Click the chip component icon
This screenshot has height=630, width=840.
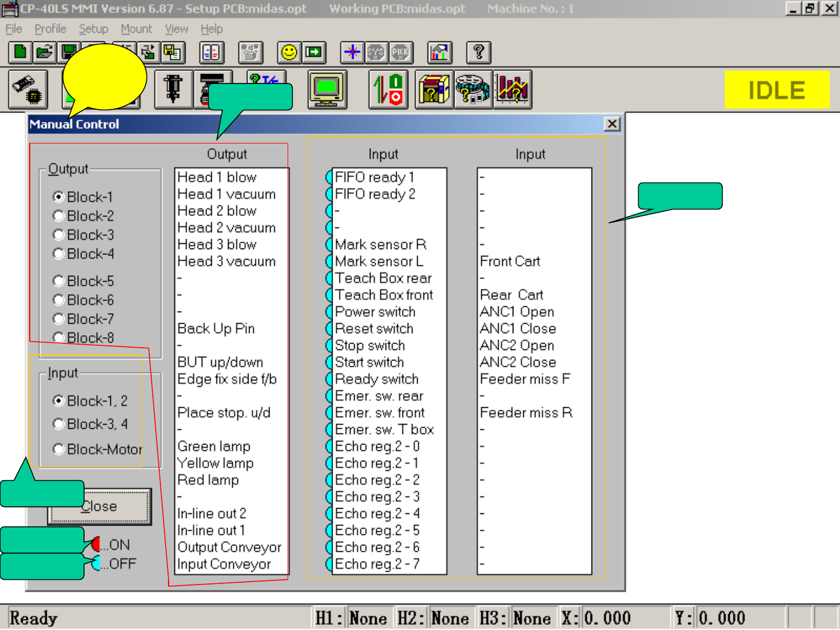pyautogui.click(x=28, y=90)
